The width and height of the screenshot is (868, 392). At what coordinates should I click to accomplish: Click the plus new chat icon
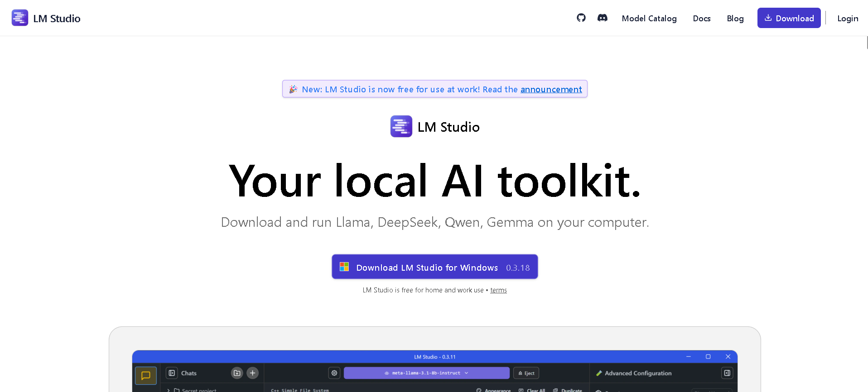click(x=253, y=373)
